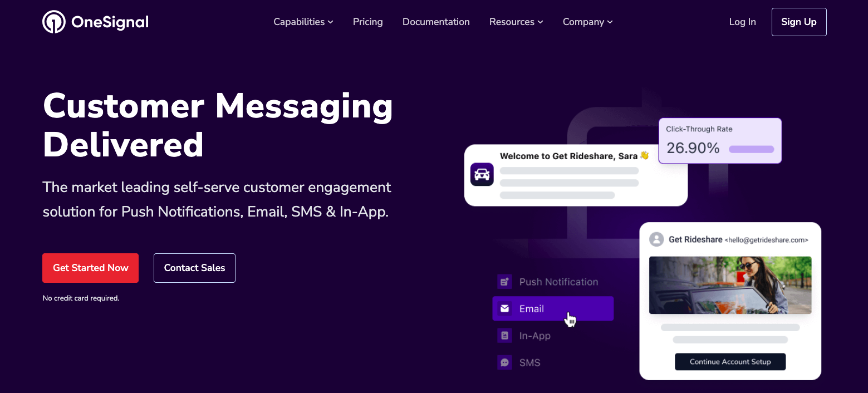Image resolution: width=868 pixels, height=393 pixels.
Task: Open the Resources dropdown menu
Action: 516,22
